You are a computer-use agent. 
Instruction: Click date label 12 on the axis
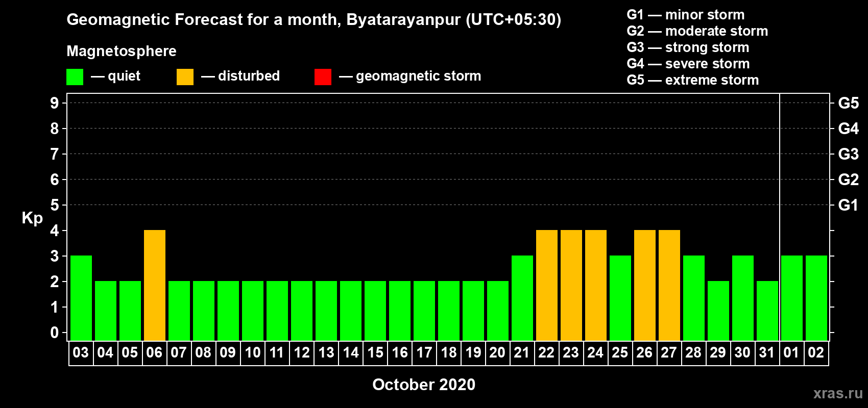pos(301,352)
